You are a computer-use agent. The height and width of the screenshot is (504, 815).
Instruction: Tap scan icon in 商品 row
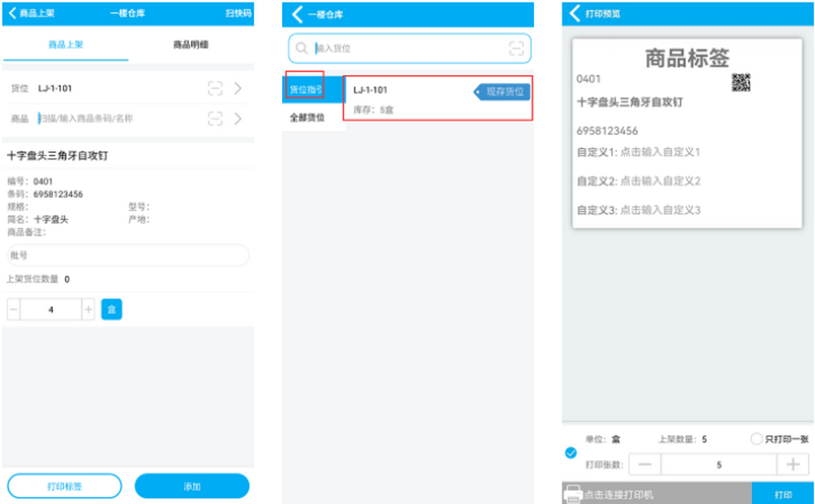click(x=214, y=119)
